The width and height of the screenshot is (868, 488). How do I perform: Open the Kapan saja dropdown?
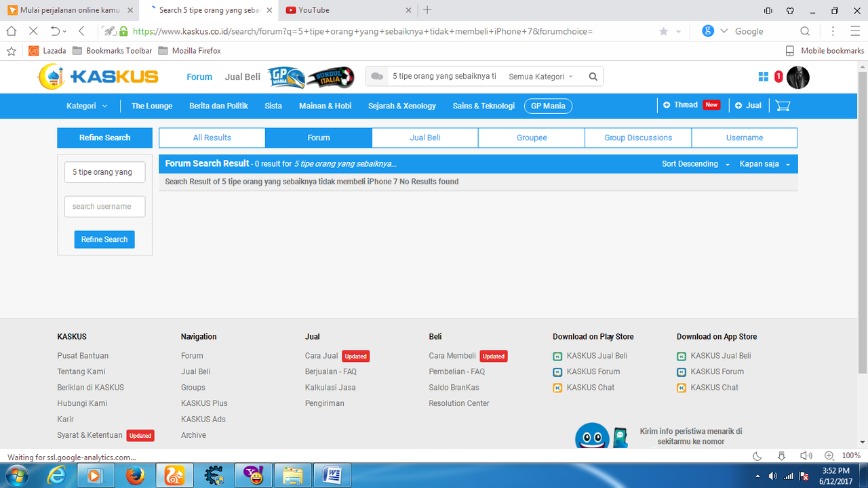coord(765,164)
